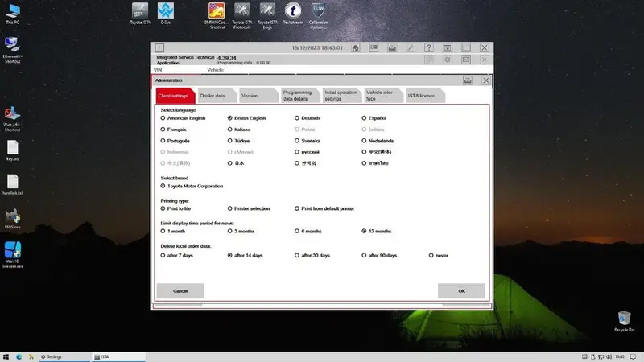Choose Print from default printer
644x362 pixels.
pos(297,208)
